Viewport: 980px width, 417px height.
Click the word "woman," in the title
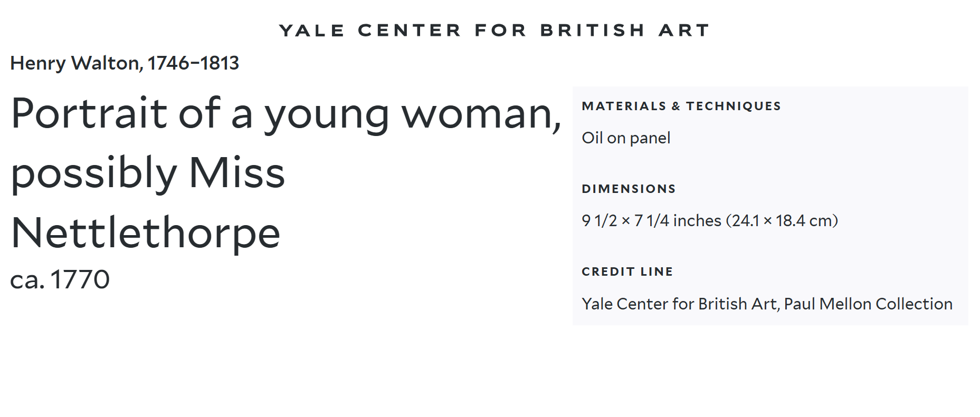click(481, 114)
